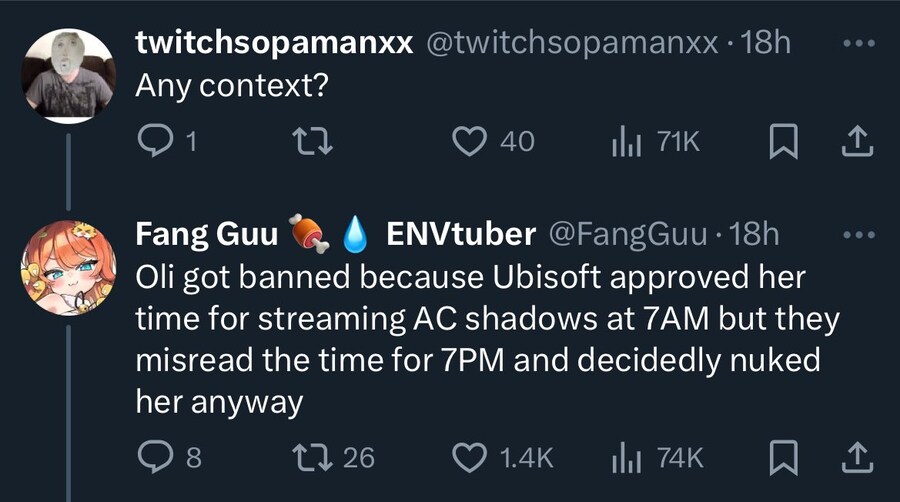Open twitchsopamanxx display name profile
This screenshot has width=900, height=502.
[274, 43]
